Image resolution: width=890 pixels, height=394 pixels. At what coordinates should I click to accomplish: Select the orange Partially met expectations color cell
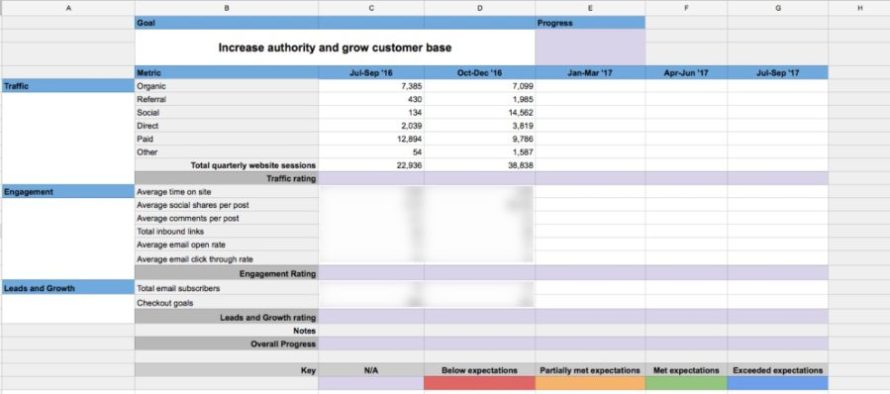click(590, 383)
